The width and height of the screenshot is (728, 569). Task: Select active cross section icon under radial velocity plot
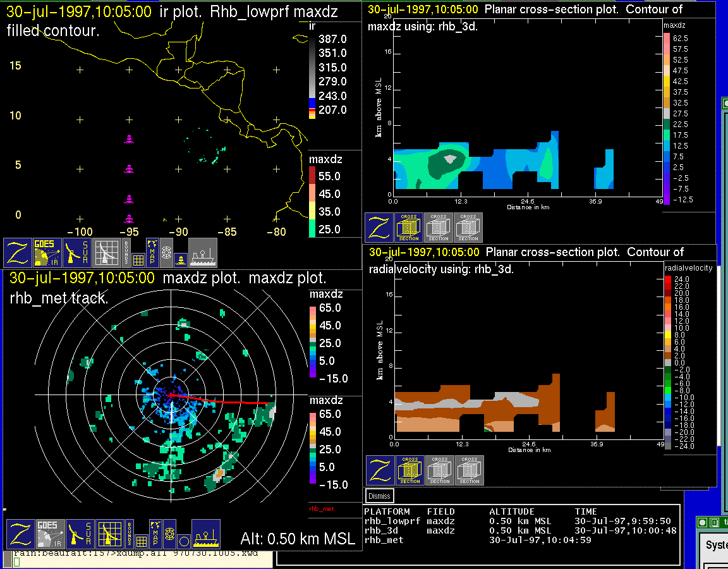coord(409,470)
